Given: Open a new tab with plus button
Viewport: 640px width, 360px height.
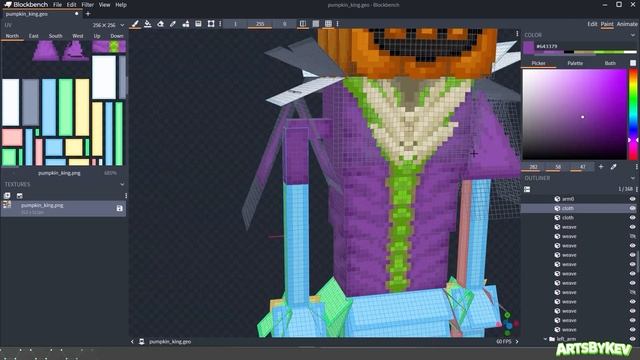Looking at the screenshot, I should tap(88, 14).
